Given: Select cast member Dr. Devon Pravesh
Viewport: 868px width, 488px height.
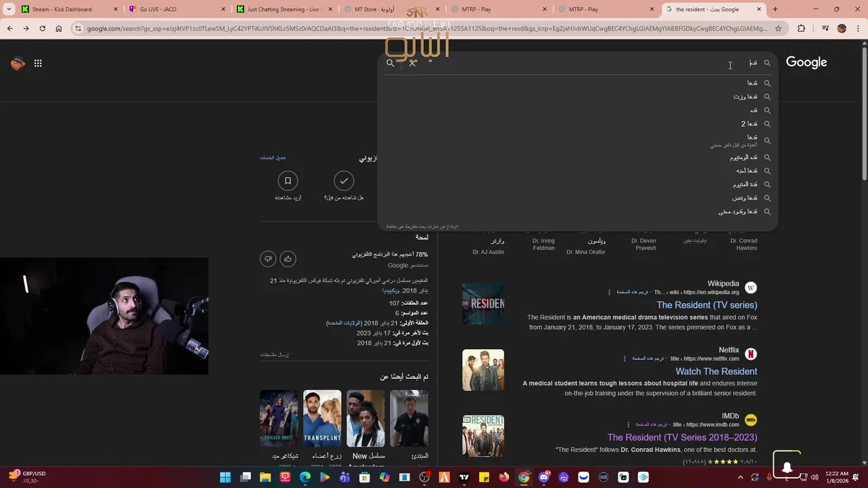Looking at the screenshot, I should click(x=644, y=244).
